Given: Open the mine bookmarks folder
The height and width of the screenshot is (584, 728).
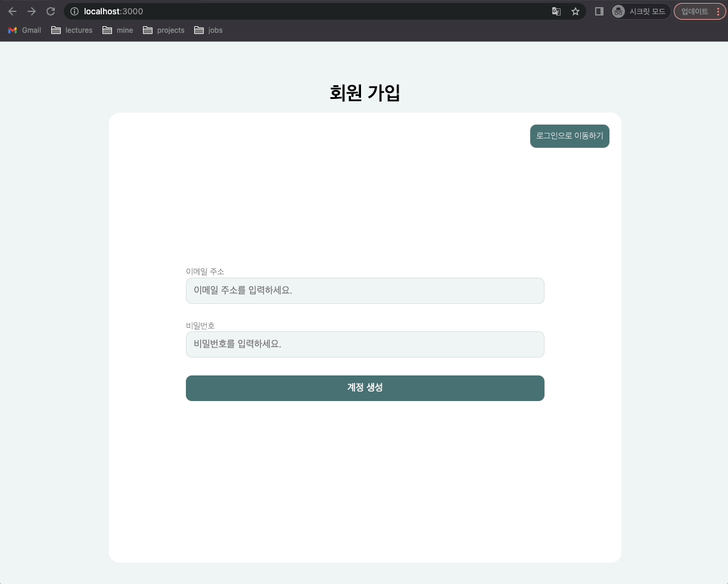Looking at the screenshot, I should (x=118, y=30).
